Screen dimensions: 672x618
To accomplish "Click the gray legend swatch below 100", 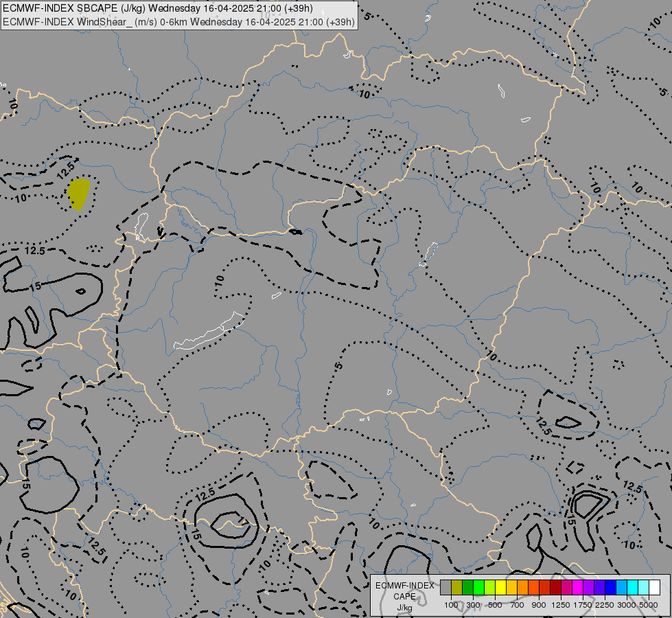I will click(445, 587).
